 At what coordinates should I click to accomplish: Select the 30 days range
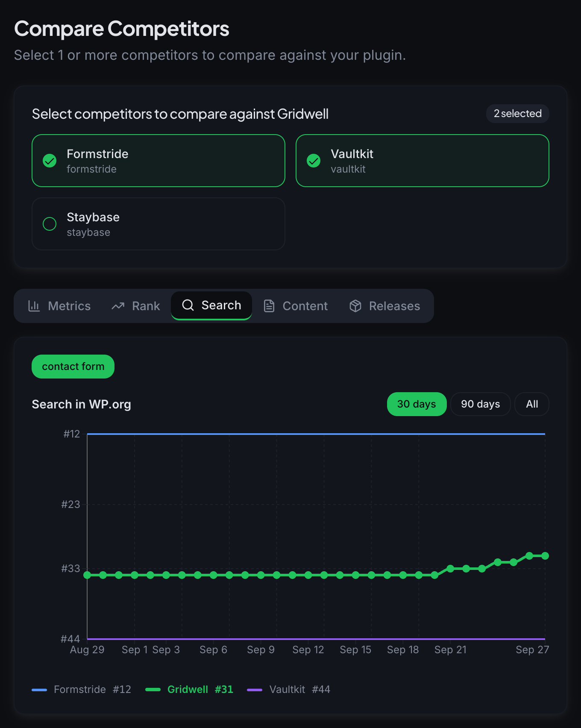[x=417, y=404]
